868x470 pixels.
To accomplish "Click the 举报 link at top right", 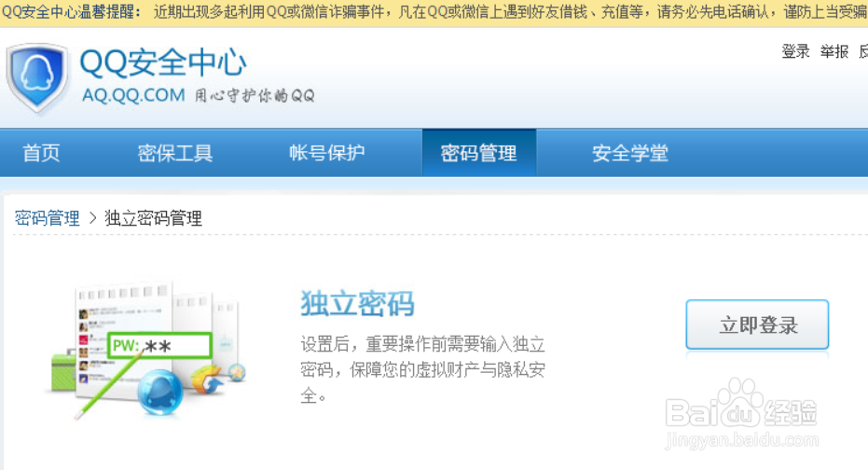I will tap(834, 51).
